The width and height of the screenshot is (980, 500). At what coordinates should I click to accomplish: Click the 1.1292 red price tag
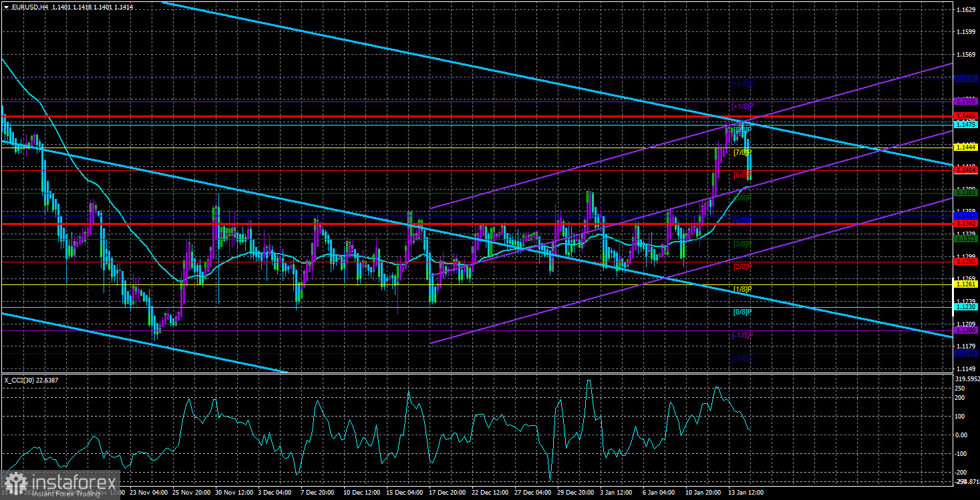coord(966,262)
